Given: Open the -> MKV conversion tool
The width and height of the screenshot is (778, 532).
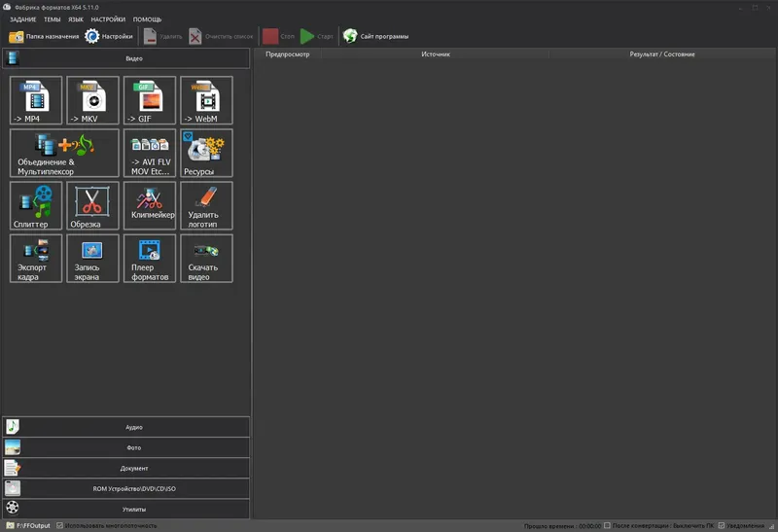Looking at the screenshot, I should (x=92, y=100).
